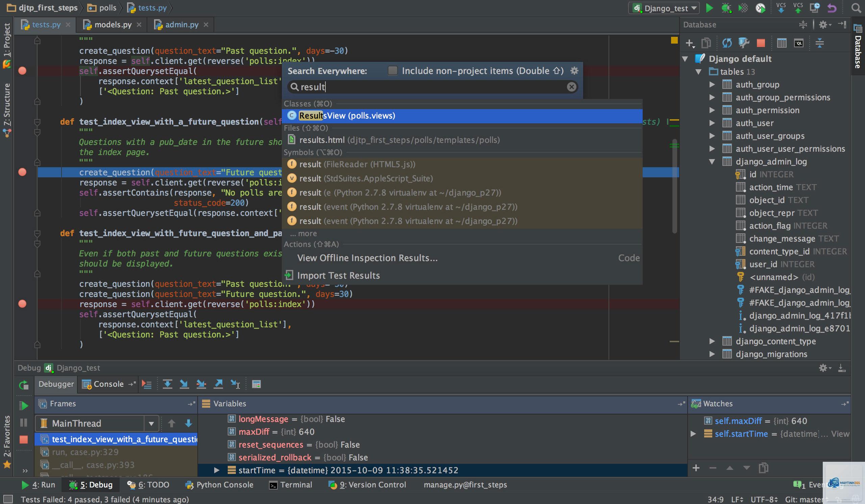Toggle breakpoint on highlighted create_question line
The height and width of the screenshot is (504, 865).
coord(22,172)
